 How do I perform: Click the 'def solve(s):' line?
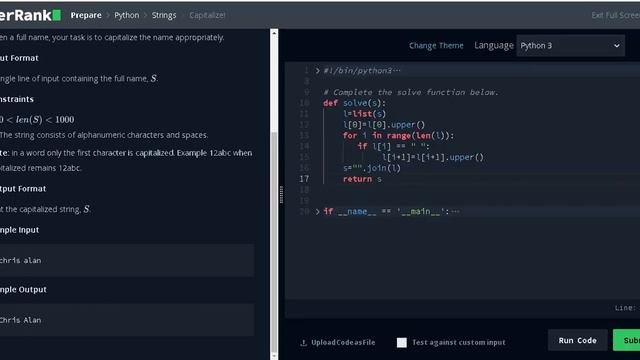354,103
